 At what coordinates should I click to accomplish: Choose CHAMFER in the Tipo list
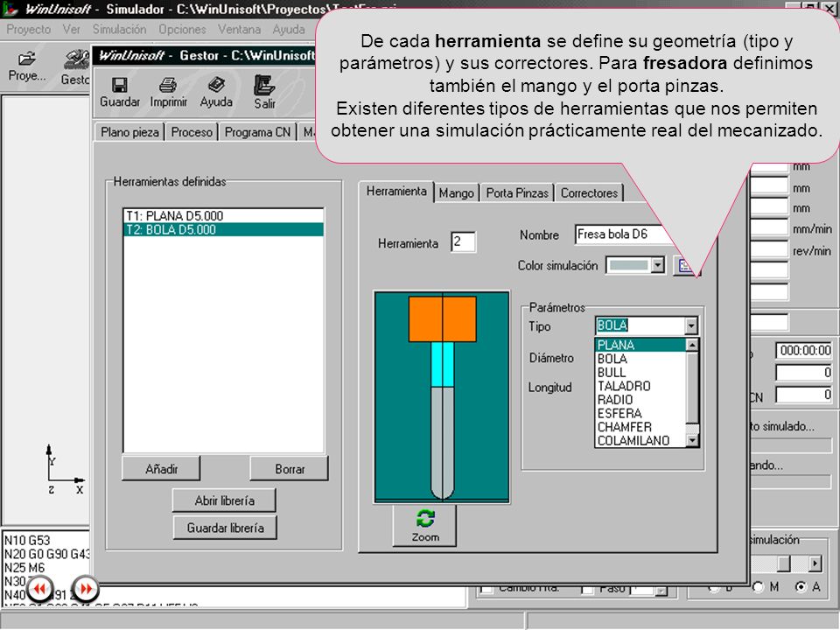point(640,427)
